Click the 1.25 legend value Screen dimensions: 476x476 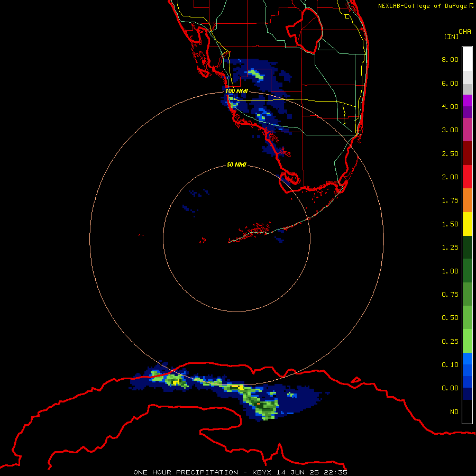tap(450, 248)
